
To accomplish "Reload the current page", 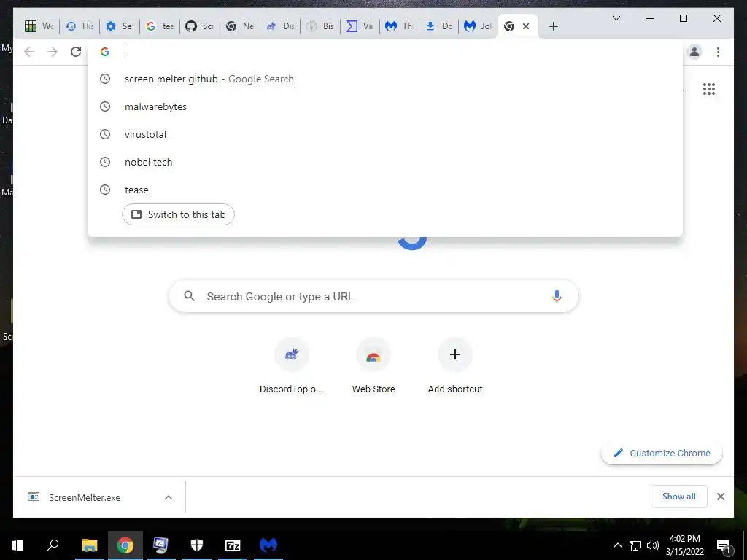I will coord(76,52).
